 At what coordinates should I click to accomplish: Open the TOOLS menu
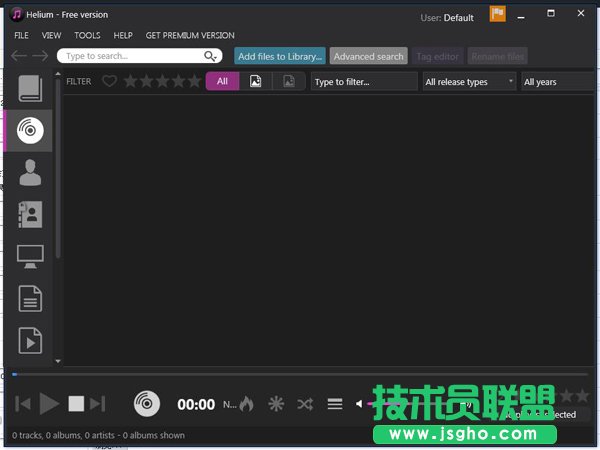coord(87,35)
